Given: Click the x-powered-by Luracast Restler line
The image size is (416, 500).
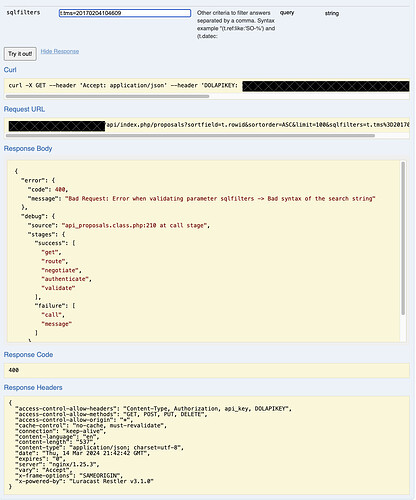Looking at the screenshot, I should [x=84, y=481].
